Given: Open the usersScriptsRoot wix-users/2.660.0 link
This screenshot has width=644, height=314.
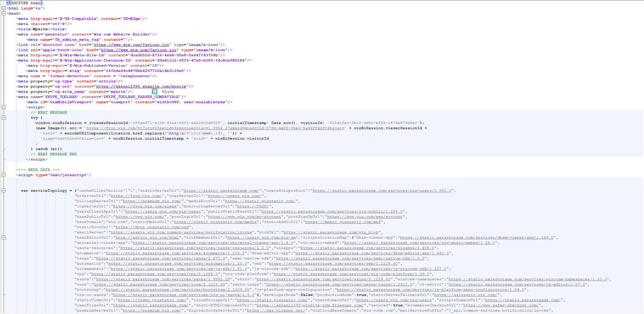Looking at the screenshot, I should [382, 191].
